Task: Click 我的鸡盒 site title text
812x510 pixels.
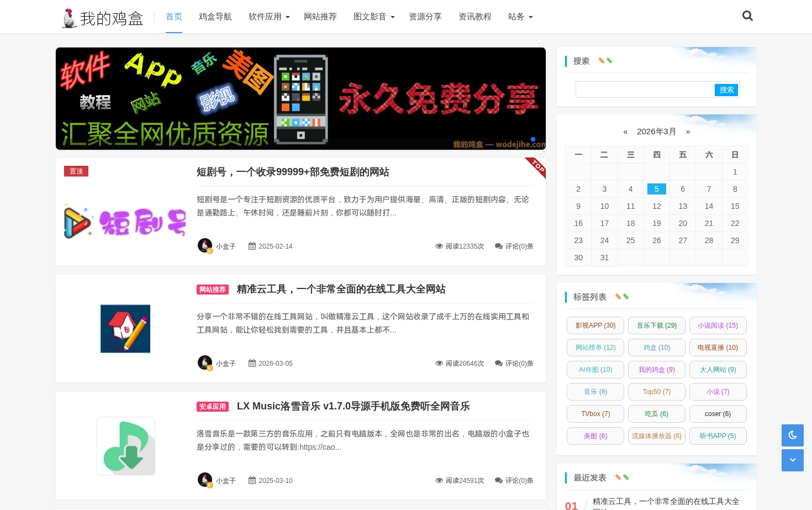Action: tap(112, 18)
